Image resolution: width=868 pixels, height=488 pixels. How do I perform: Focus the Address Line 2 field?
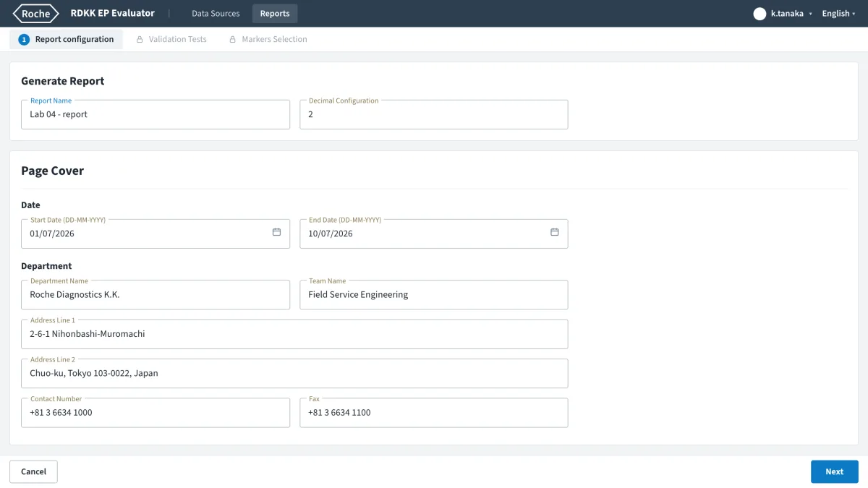[x=294, y=373]
